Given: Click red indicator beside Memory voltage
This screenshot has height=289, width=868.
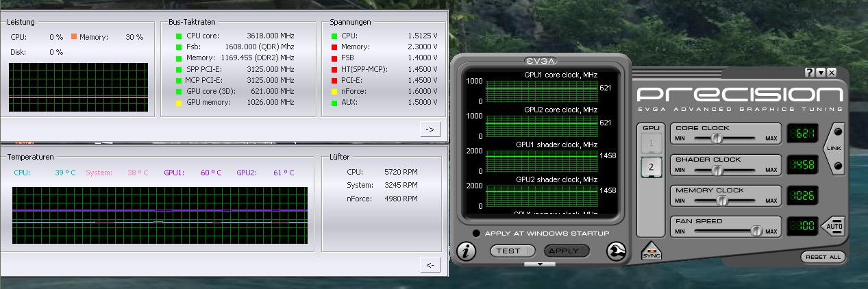Looking at the screenshot, I should 334,47.
